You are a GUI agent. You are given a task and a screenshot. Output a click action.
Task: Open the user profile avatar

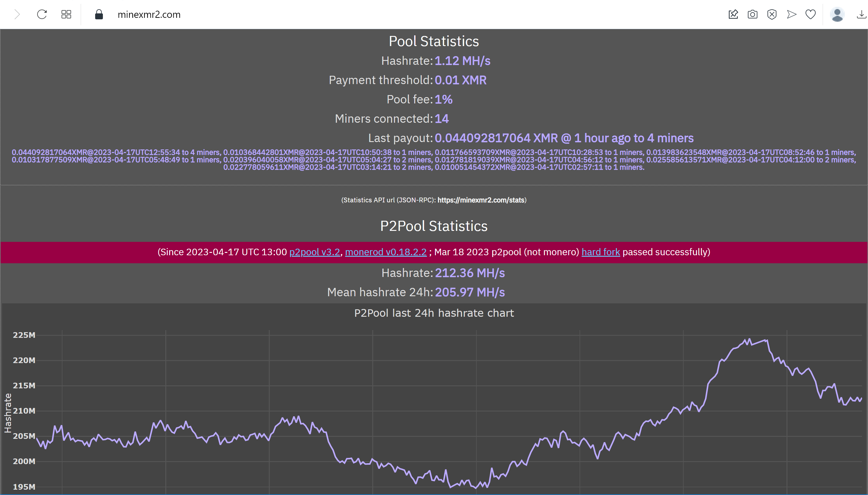[x=837, y=14]
